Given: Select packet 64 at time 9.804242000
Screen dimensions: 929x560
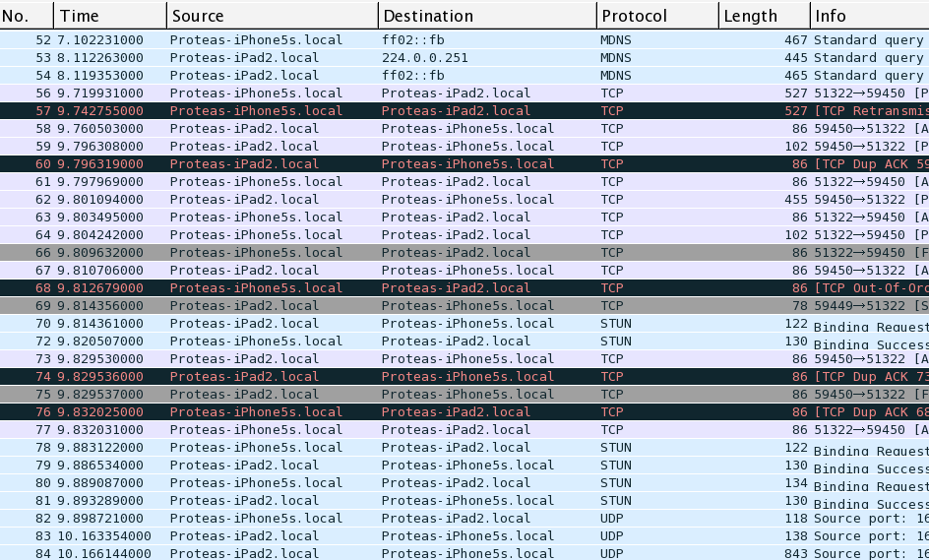Looking at the screenshot, I should (464, 234).
